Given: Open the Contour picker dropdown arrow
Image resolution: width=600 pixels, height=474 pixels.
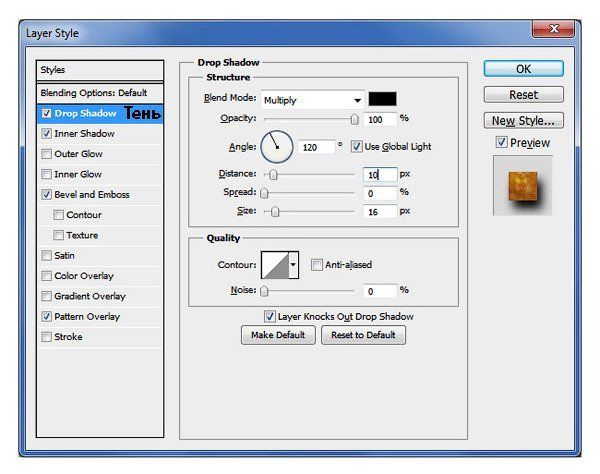Looking at the screenshot, I should click(293, 265).
